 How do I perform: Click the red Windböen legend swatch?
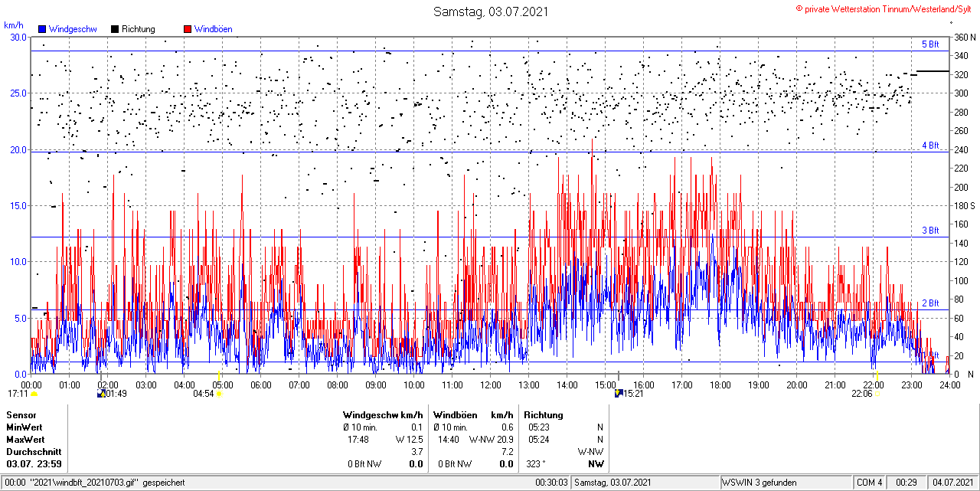(x=188, y=29)
